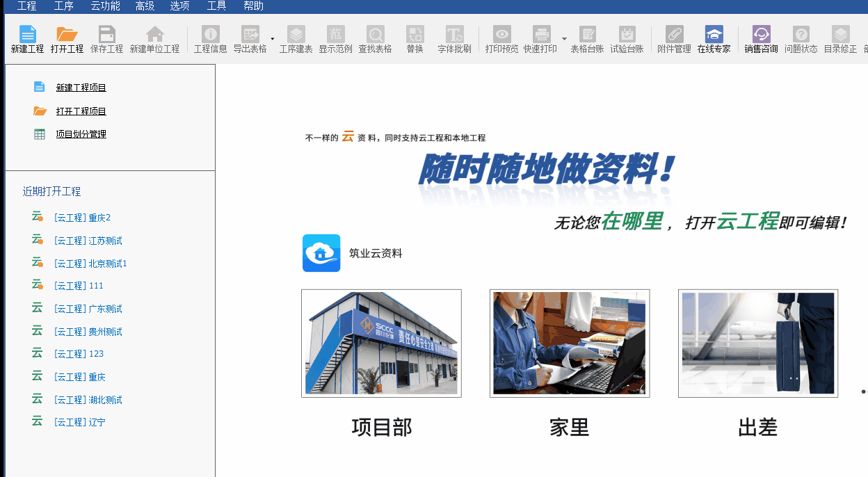
Task: Open the 云功能 menu
Action: point(105,6)
